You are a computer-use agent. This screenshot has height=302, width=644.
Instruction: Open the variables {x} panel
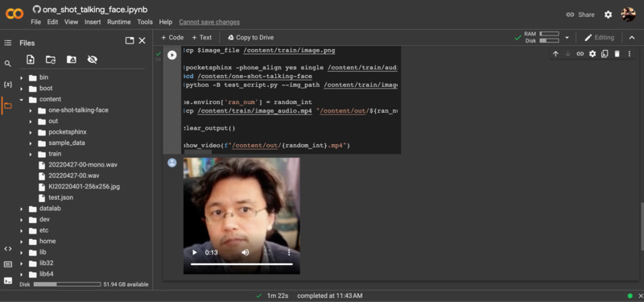click(x=8, y=85)
